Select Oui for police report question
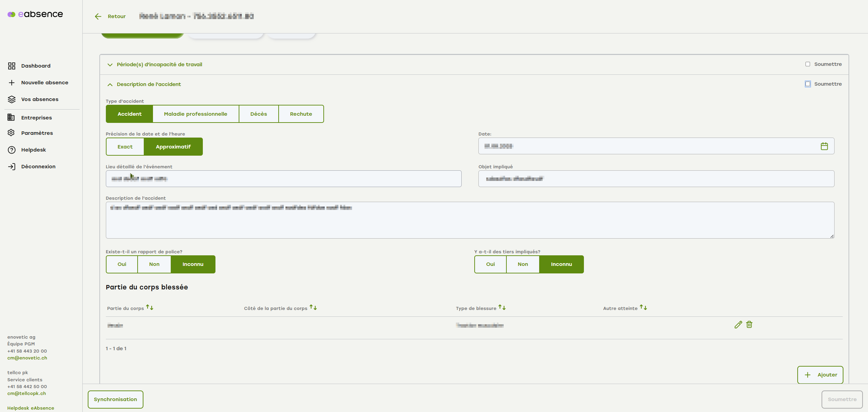This screenshot has width=868, height=412. pos(122,264)
